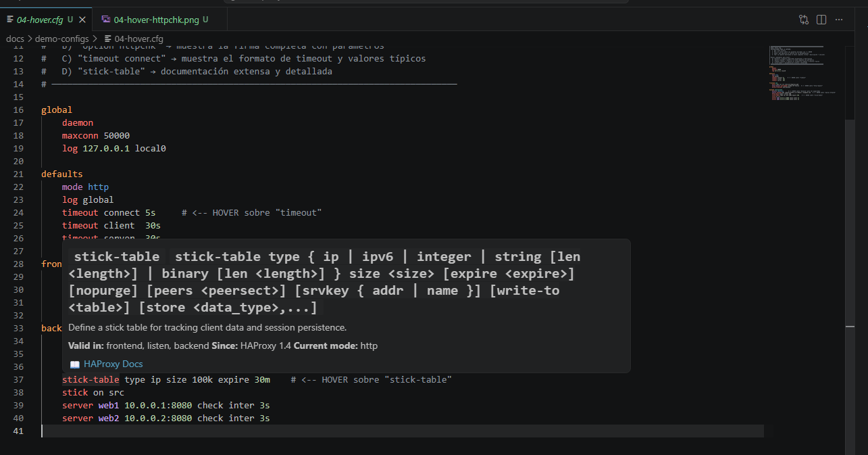The width and height of the screenshot is (868, 455).
Task: Select the Split Editor icon
Action: [821, 20]
